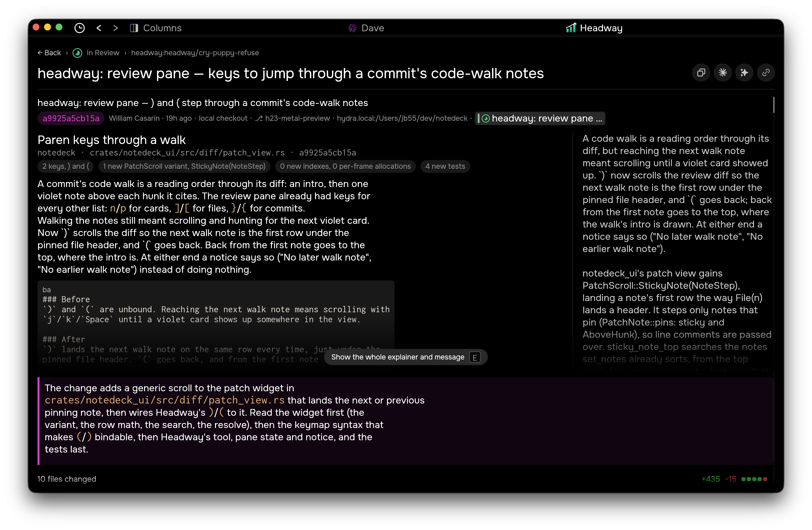
Task: Click the 'local checkout' label
Action: [223, 118]
